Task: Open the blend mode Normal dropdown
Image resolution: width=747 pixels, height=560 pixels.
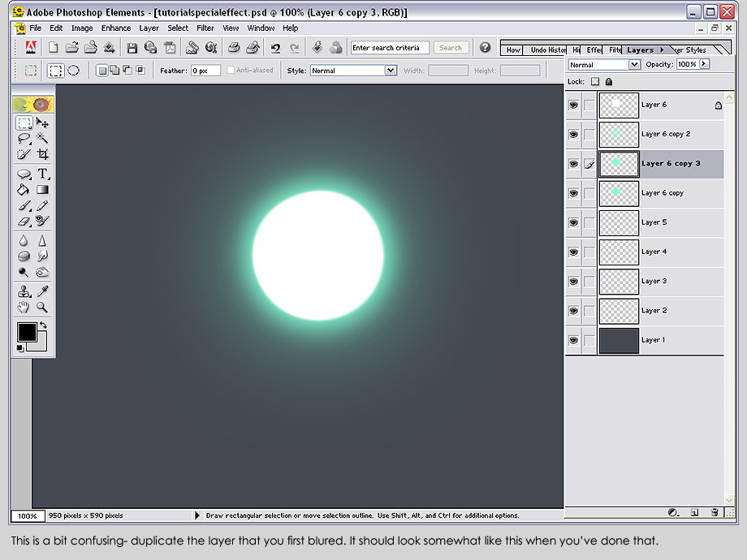Action: [x=603, y=64]
